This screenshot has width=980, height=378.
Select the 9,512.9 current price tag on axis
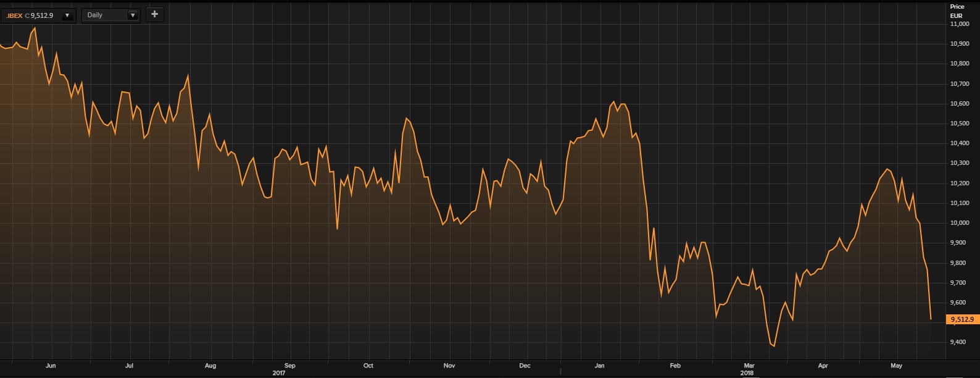(962, 319)
